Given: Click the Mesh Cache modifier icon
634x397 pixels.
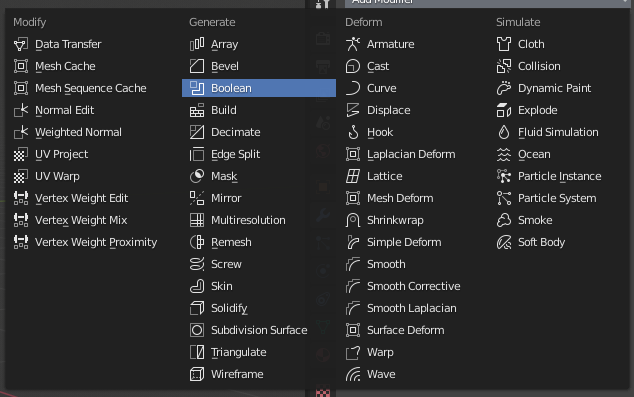Looking at the screenshot, I should tap(21, 66).
